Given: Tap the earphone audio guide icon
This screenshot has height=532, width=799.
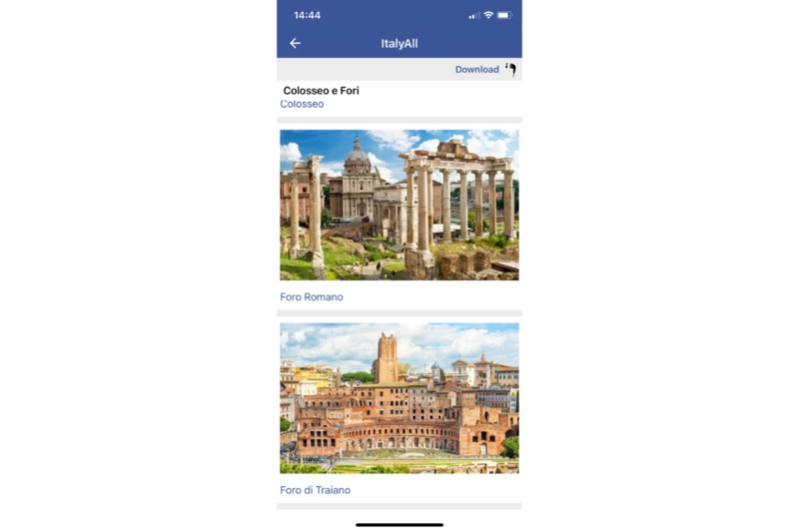Looking at the screenshot, I should click(x=510, y=69).
